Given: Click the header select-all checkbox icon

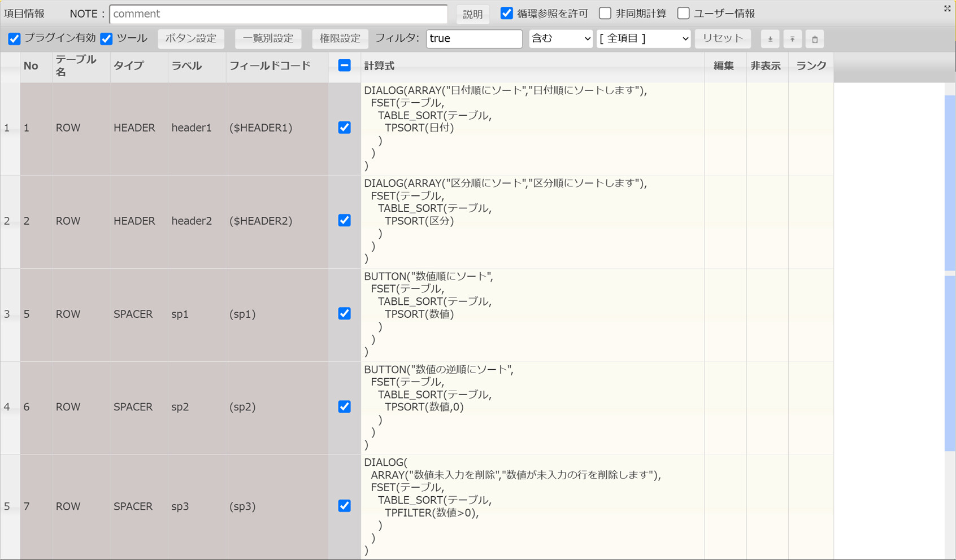Looking at the screenshot, I should coord(344,65).
